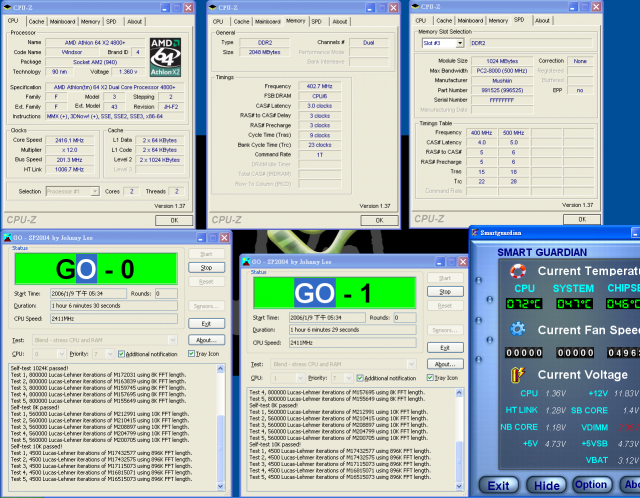Minimize the left CPU-Z window

(165, 8)
